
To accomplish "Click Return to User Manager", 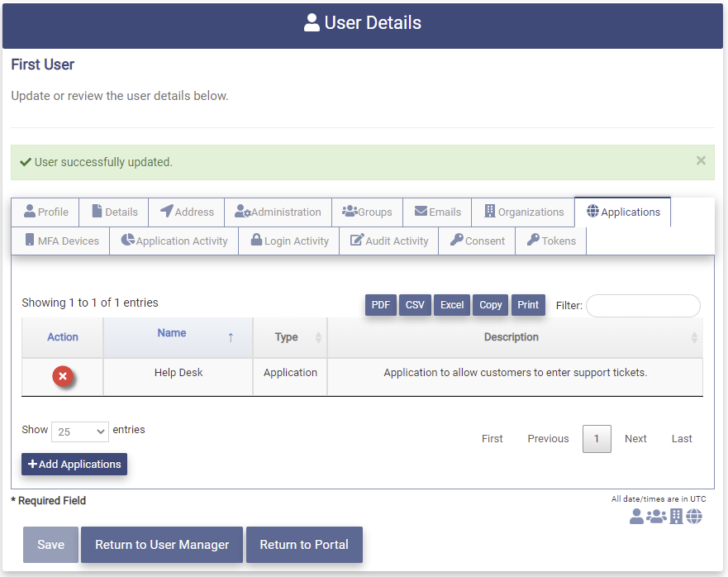I will (162, 545).
